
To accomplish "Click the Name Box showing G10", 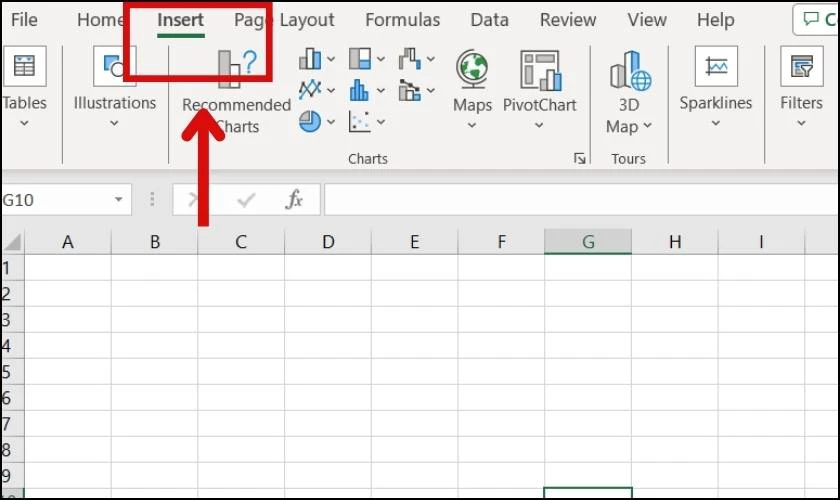I will point(54,200).
